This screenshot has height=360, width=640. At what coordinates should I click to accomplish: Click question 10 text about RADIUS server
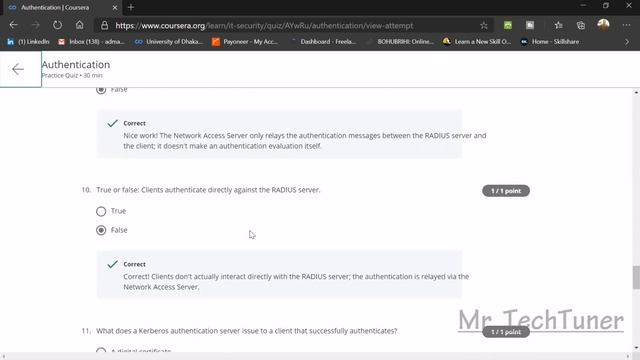point(208,190)
